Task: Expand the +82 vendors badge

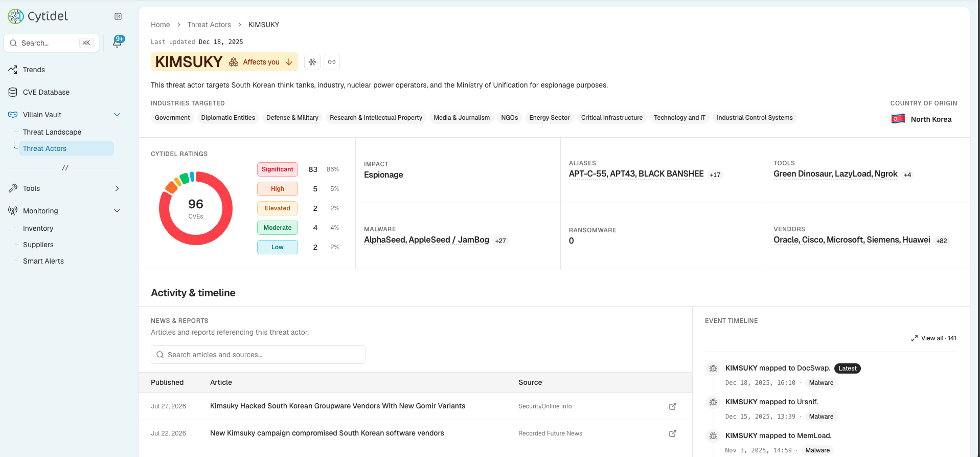Action: click(942, 241)
